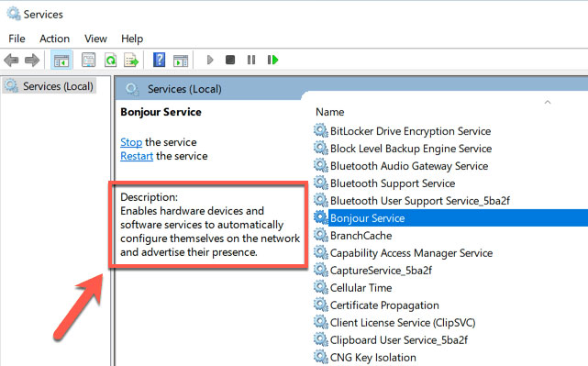Click gear icon beside BranchCache
This screenshot has height=366, width=588.
tap(321, 235)
